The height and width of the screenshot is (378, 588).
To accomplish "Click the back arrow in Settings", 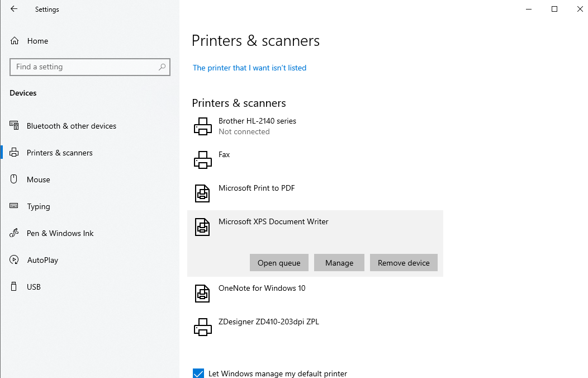I will 14,9.
